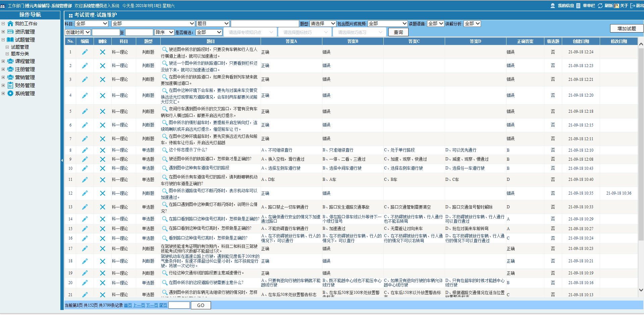Open the 读题语音 dropdown
The height and width of the screenshot is (315, 644).
click(x=436, y=23)
